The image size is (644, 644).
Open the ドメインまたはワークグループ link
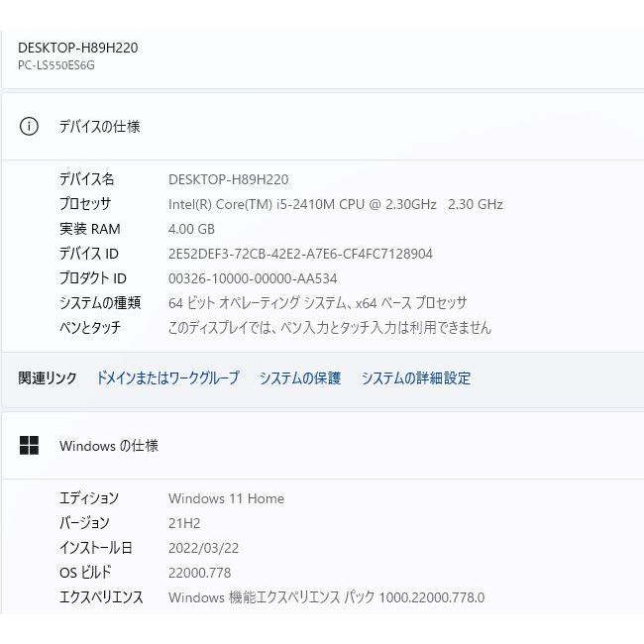click(x=167, y=378)
